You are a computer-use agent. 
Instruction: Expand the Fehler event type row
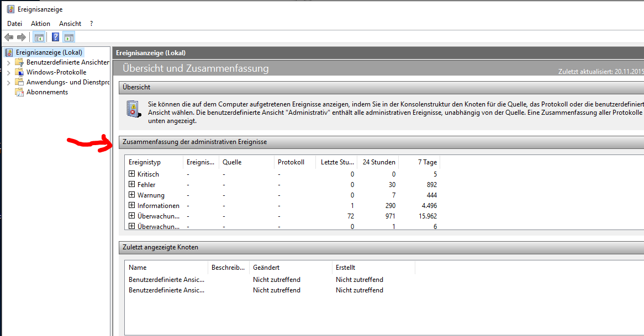click(x=131, y=184)
